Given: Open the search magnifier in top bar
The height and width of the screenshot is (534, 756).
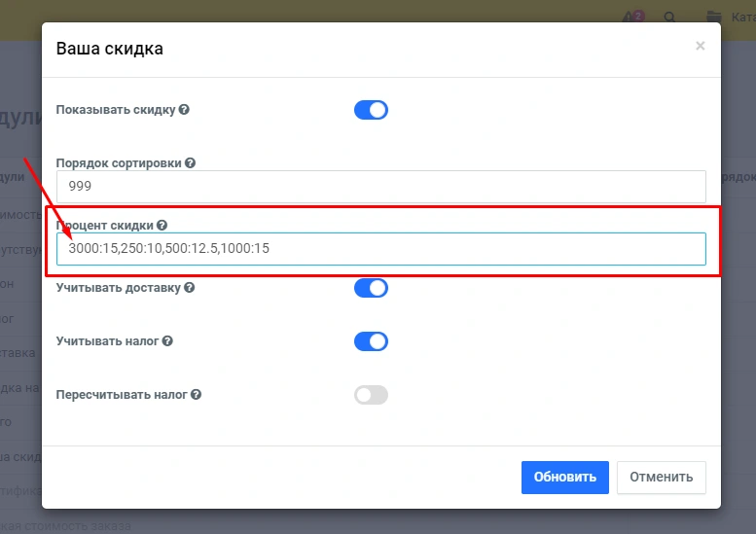Looking at the screenshot, I should [669, 17].
